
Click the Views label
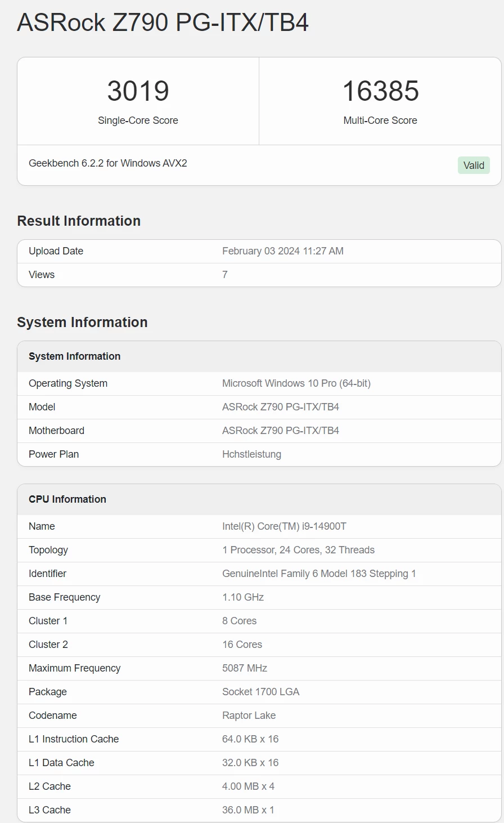click(x=42, y=275)
